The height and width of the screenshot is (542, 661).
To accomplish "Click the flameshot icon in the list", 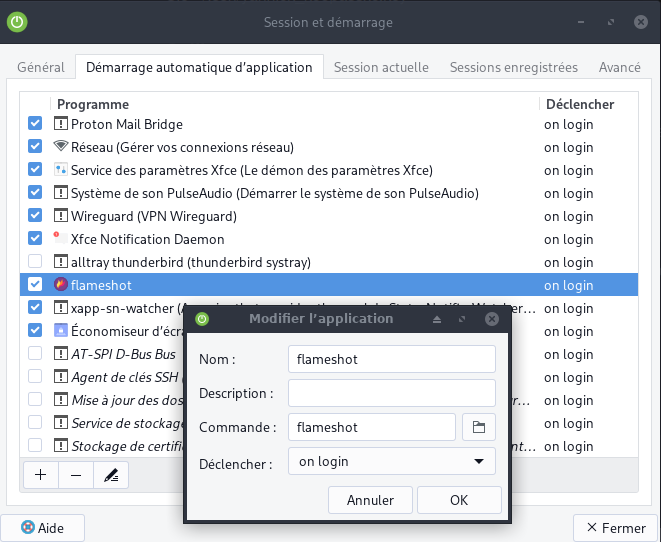I will click(x=61, y=285).
